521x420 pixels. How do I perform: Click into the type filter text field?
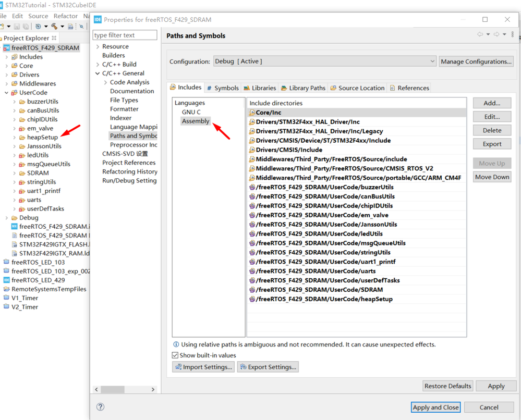pos(125,35)
